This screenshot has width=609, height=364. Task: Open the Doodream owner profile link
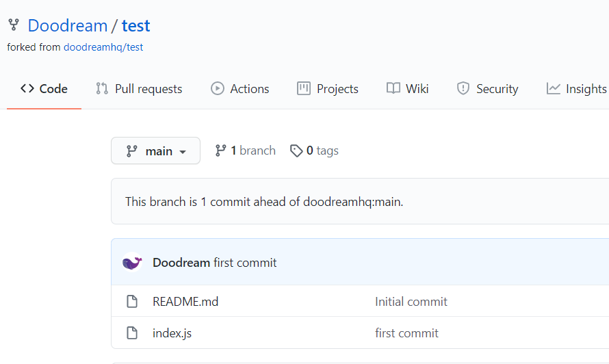point(68,25)
